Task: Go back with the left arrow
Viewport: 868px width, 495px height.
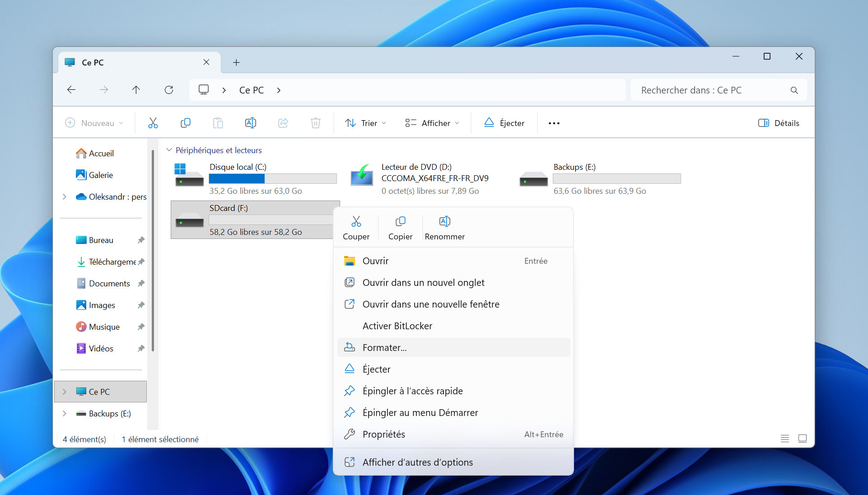Action: [71, 90]
